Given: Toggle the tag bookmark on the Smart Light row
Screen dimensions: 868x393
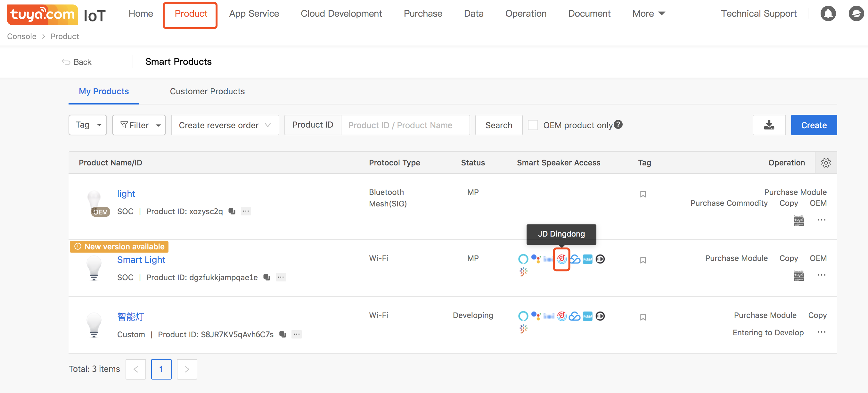Looking at the screenshot, I should 643,260.
